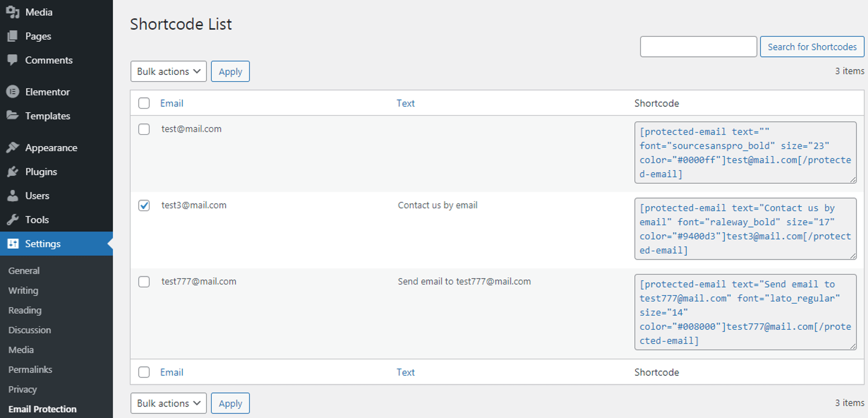Sort the list by the Email column
868x418 pixels.
tap(172, 103)
